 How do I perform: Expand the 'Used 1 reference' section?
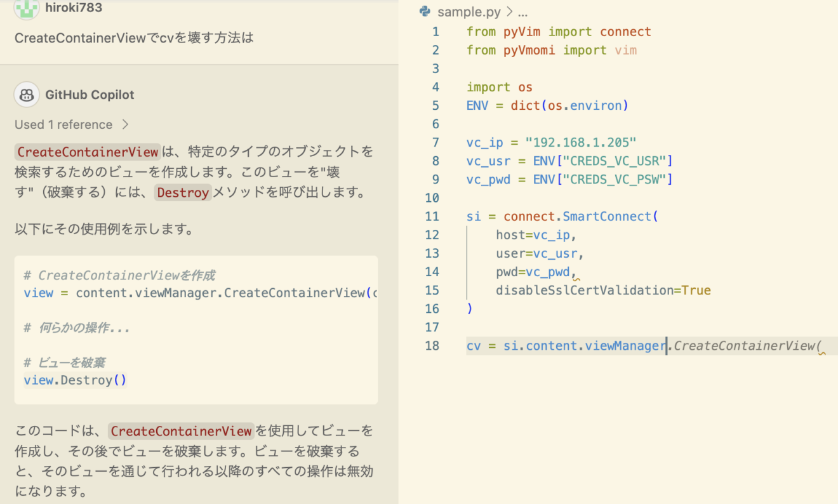coord(64,124)
